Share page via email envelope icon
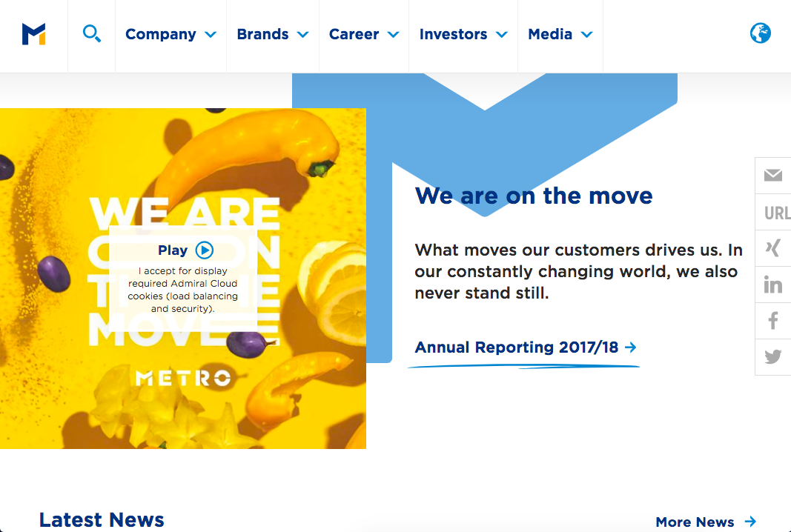The width and height of the screenshot is (791, 532). point(773,176)
